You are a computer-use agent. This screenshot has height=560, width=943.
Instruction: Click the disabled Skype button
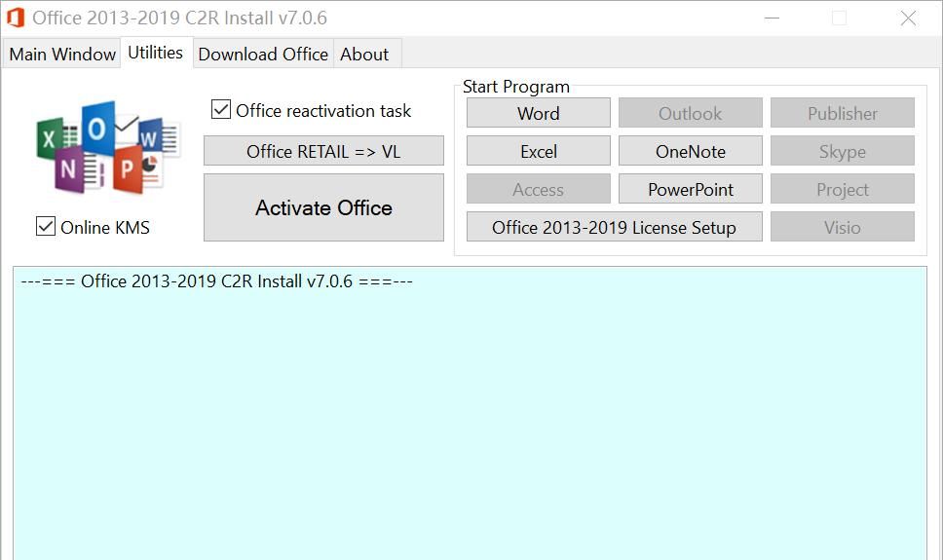843,151
